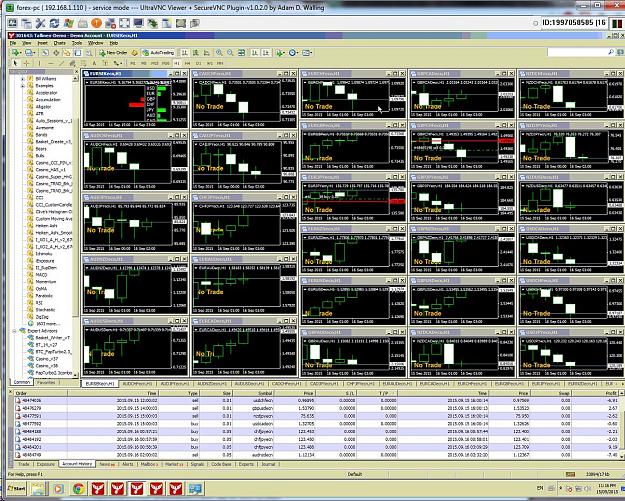The width and height of the screenshot is (625, 501).
Task: Select order 48474036 row
Action: pos(315,400)
